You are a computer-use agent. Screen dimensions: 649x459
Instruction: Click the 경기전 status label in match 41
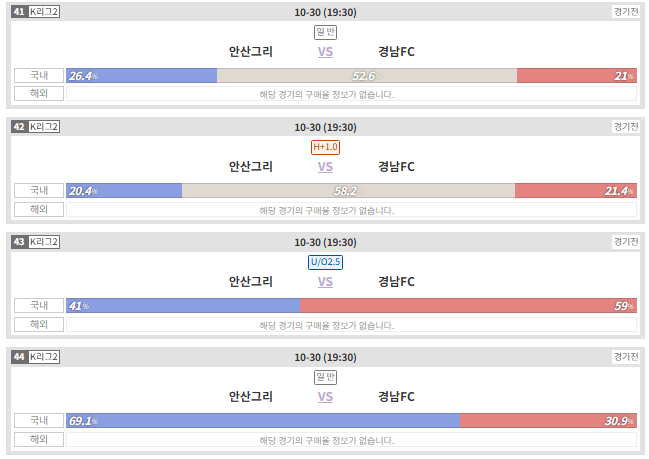(x=626, y=12)
